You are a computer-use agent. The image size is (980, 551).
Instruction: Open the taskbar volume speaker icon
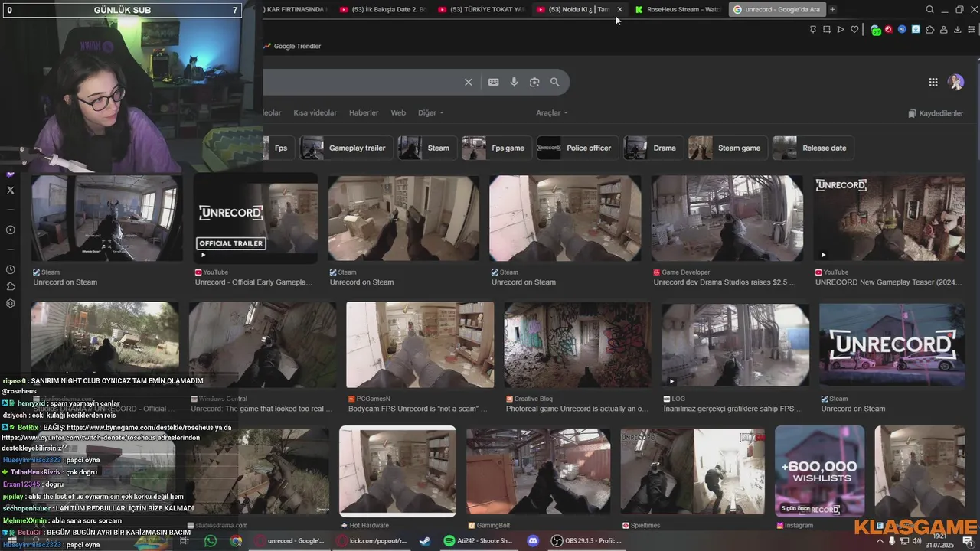point(916,541)
